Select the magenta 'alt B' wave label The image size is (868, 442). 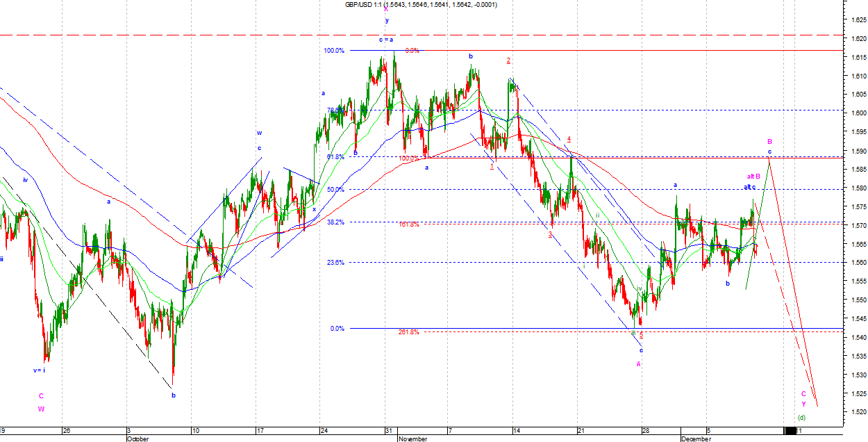pyautogui.click(x=753, y=177)
